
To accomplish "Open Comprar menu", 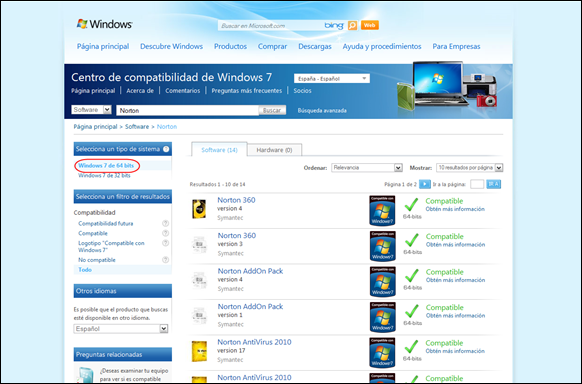I will (272, 46).
